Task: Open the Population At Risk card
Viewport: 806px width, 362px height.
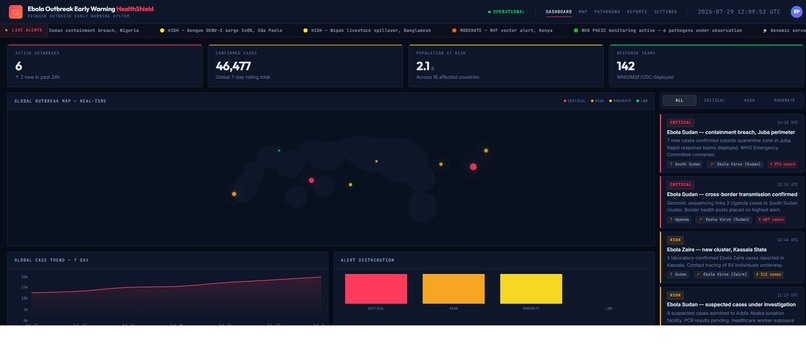Action: [x=506, y=66]
